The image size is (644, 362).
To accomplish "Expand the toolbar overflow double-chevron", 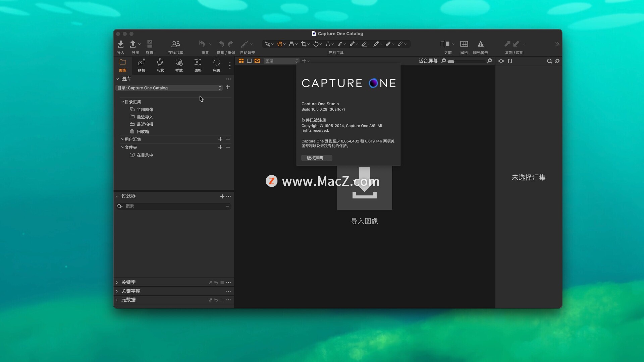I will click(x=557, y=44).
